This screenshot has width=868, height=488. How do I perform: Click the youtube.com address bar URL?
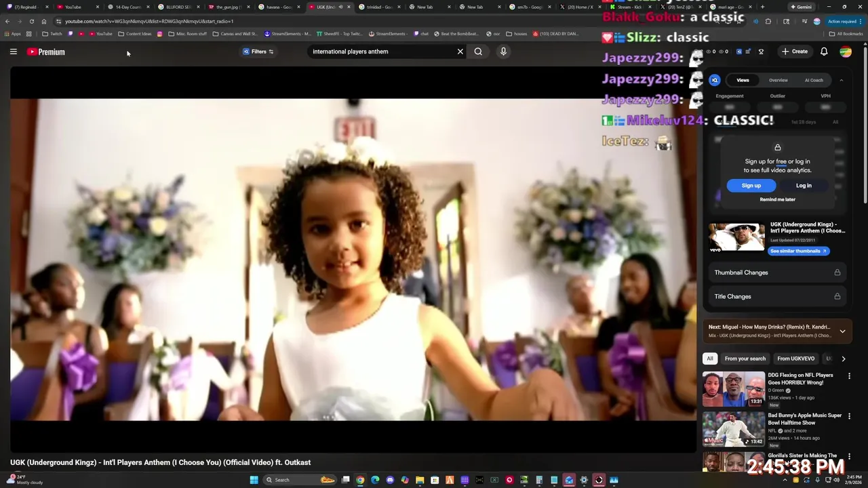[149, 21]
